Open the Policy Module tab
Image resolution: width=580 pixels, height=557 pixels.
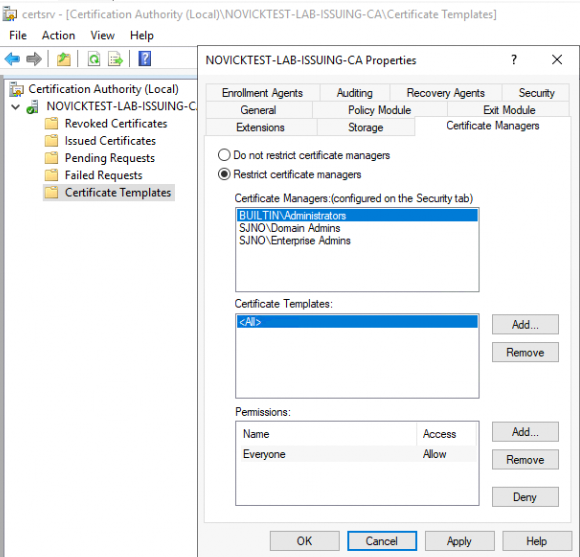380,110
